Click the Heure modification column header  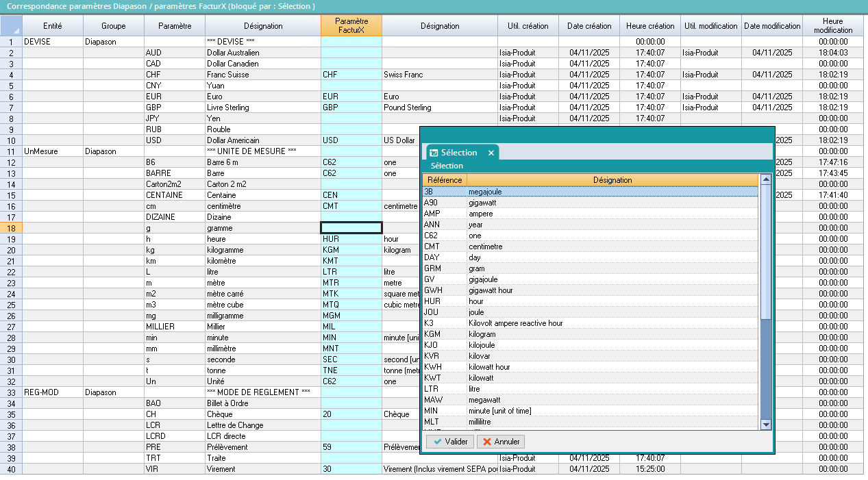tap(833, 26)
